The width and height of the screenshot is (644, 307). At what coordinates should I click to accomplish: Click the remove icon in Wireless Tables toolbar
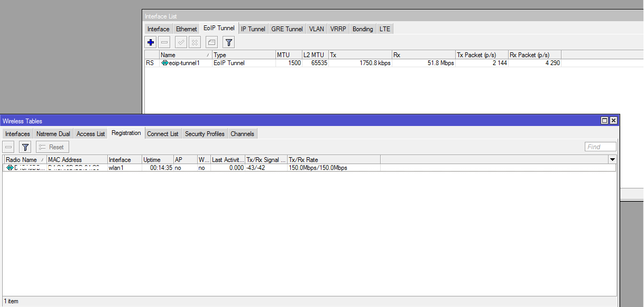pyautogui.click(x=8, y=147)
